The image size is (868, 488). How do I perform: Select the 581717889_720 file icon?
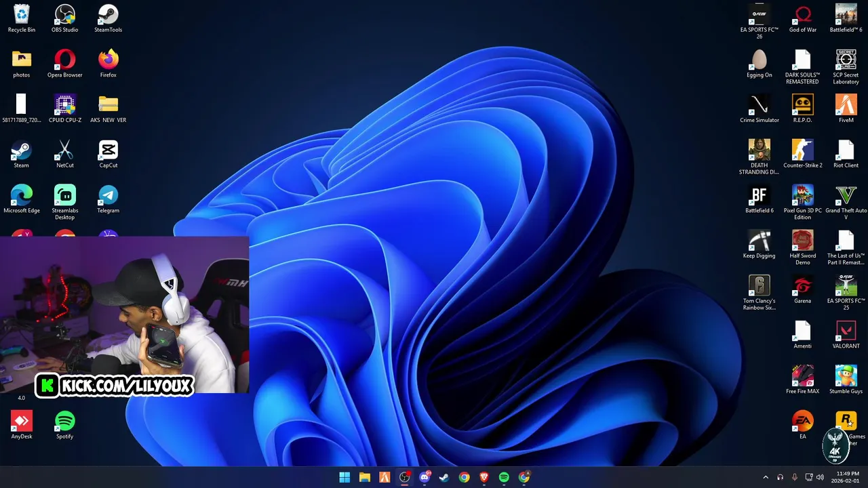22,108
